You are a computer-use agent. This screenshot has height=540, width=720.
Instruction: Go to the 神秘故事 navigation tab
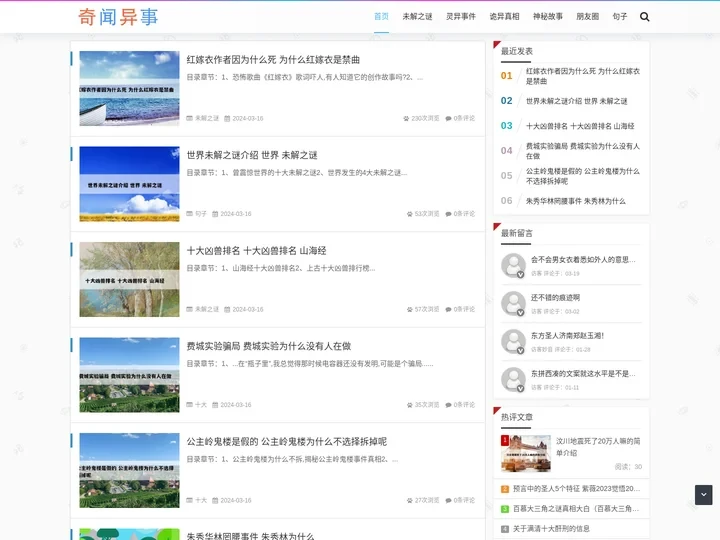pos(548,17)
